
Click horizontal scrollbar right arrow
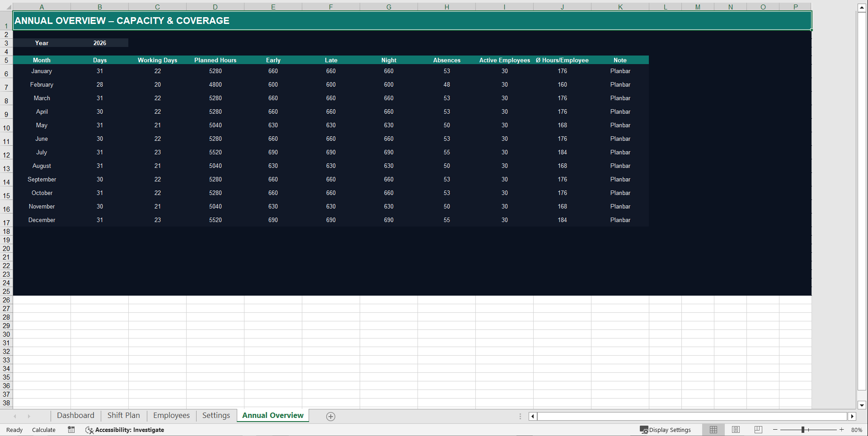pos(852,417)
